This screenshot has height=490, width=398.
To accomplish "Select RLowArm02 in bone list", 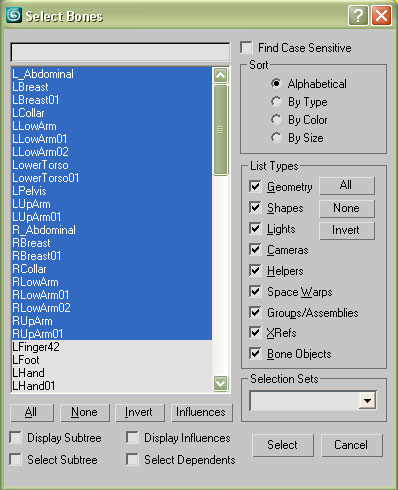I will (112, 308).
